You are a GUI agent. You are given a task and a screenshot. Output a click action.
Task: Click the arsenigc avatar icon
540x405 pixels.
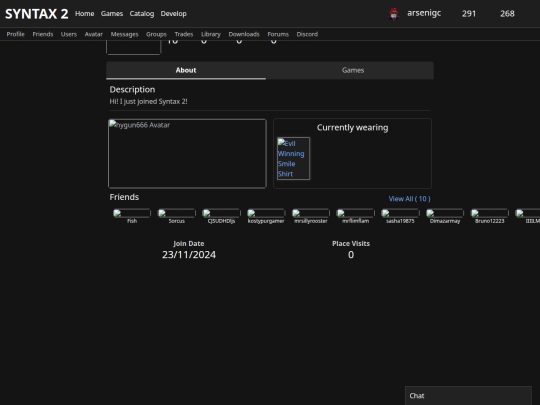click(x=394, y=14)
